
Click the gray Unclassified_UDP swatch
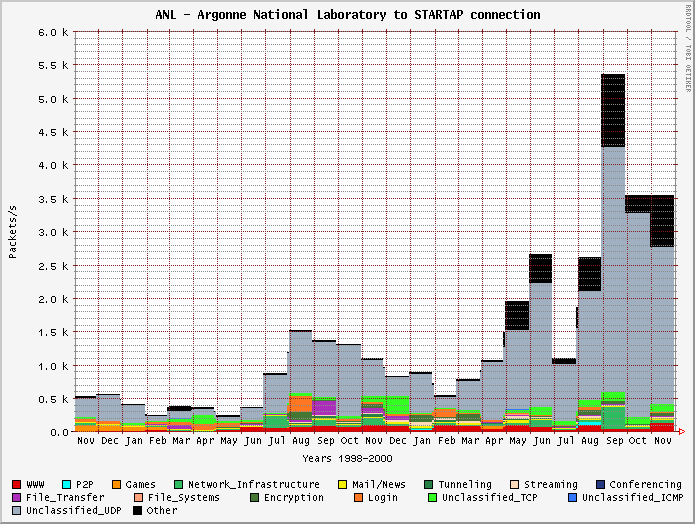click(x=16, y=511)
